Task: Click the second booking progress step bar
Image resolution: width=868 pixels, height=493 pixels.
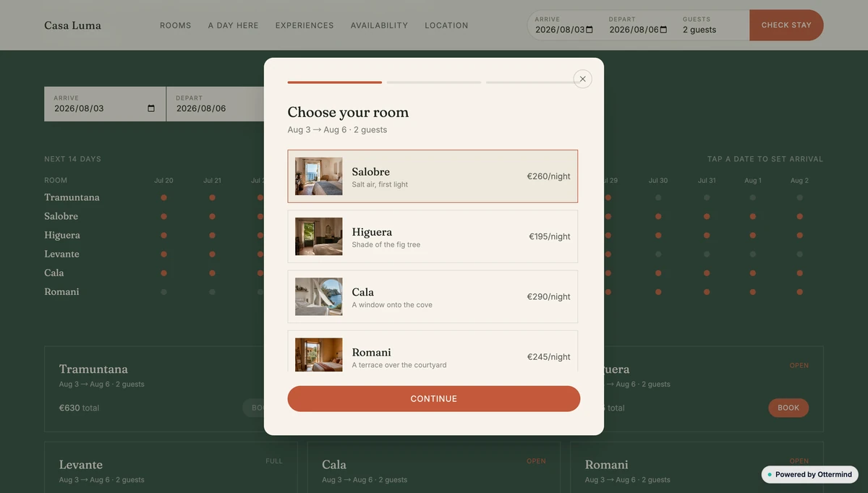Action: (x=434, y=82)
